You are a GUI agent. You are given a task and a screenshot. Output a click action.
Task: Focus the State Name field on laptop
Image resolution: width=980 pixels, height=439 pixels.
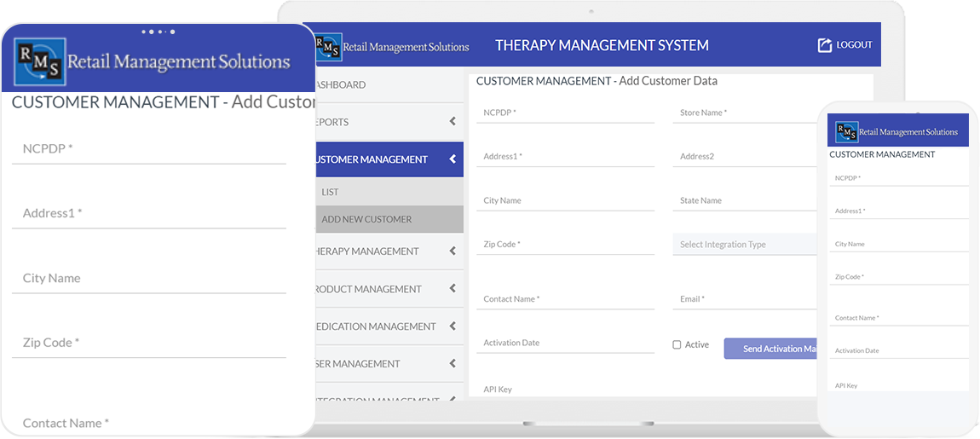[x=745, y=200]
